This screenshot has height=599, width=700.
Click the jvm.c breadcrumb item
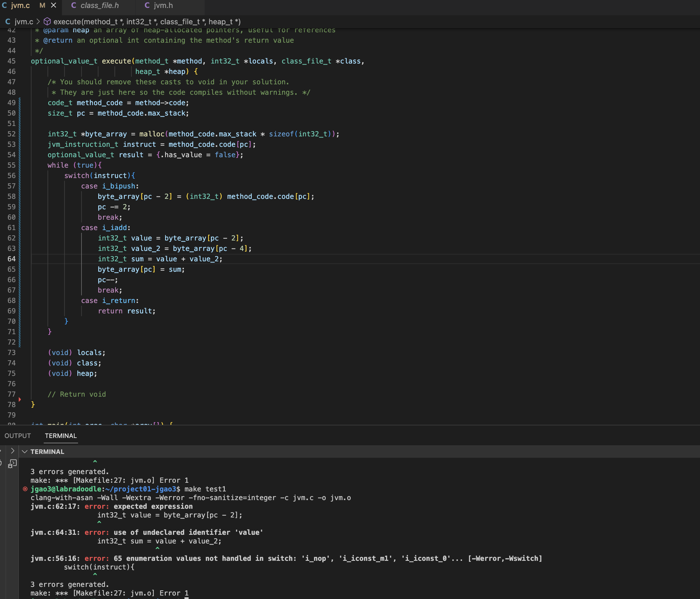[24, 22]
